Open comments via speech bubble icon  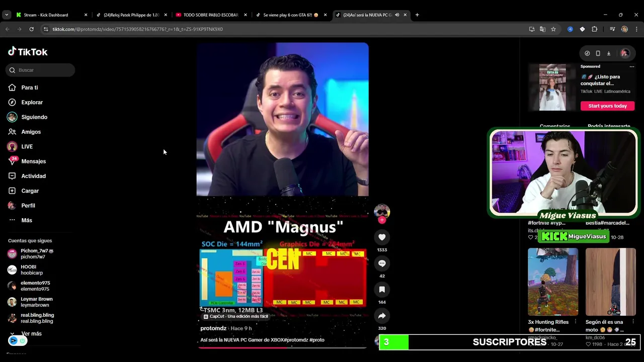(x=382, y=263)
